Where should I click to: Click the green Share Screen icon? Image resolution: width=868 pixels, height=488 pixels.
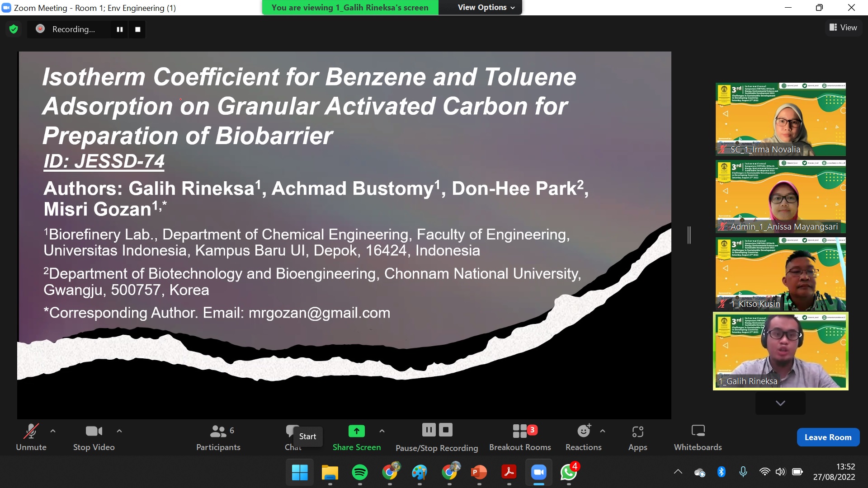tap(356, 431)
